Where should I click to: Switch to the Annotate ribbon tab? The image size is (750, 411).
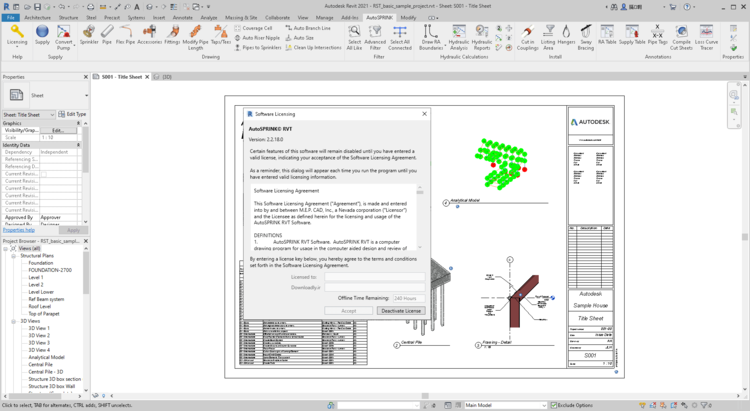click(x=183, y=18)
